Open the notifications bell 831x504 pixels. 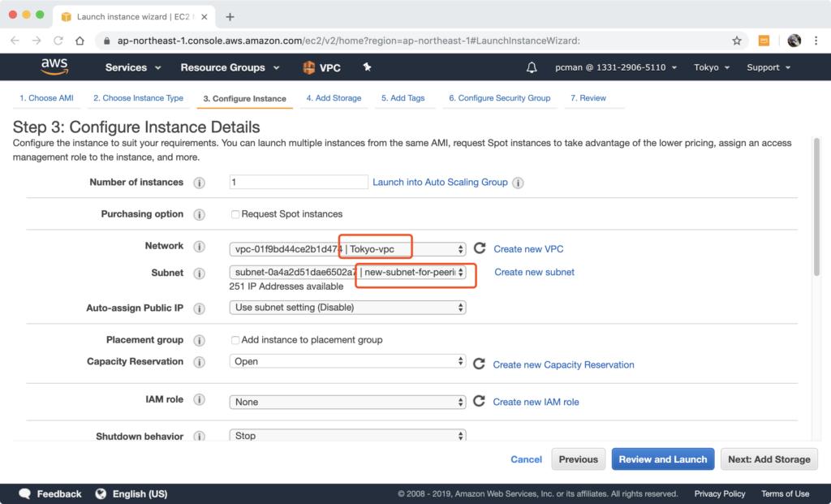pyautogui.click(x=532, y=67)
